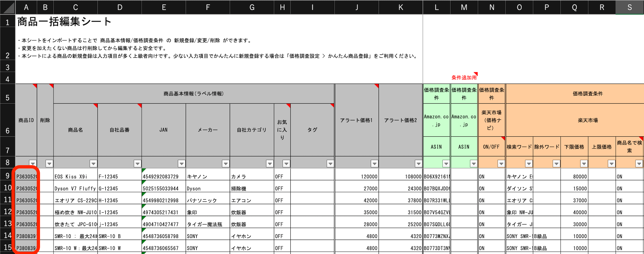The width and height of the screenshot is (644, 254).
Task: Click the 商品一括編集シート title cell
Action: click(64, 22)
